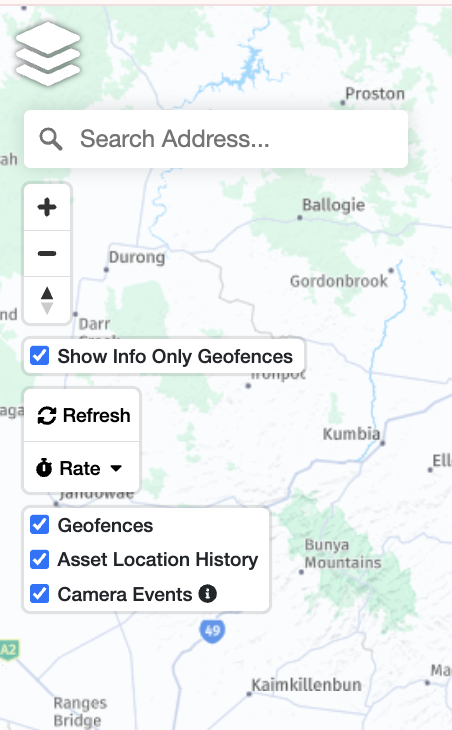
Task: Click the route 49 highway shield
Action: pos(212,631)
